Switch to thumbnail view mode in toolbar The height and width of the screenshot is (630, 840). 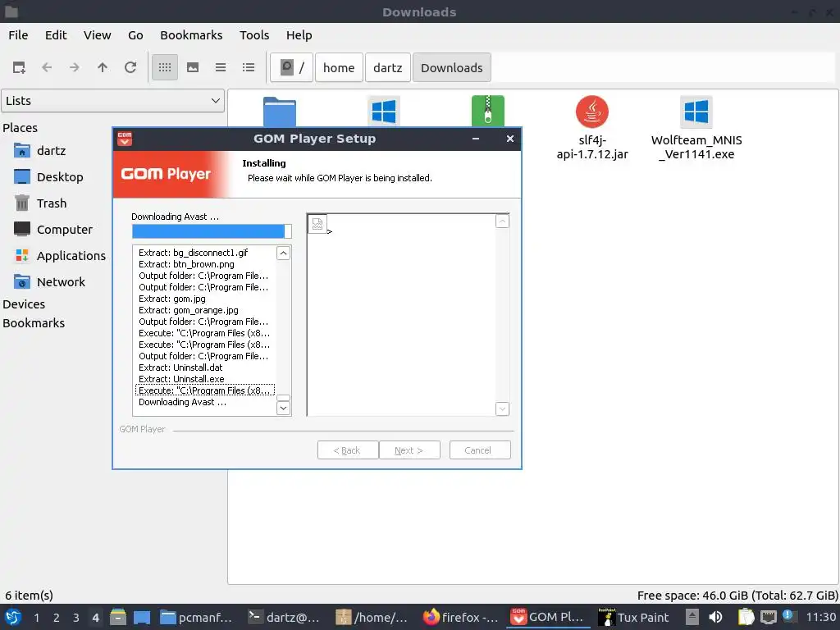[x=193, y=67]
